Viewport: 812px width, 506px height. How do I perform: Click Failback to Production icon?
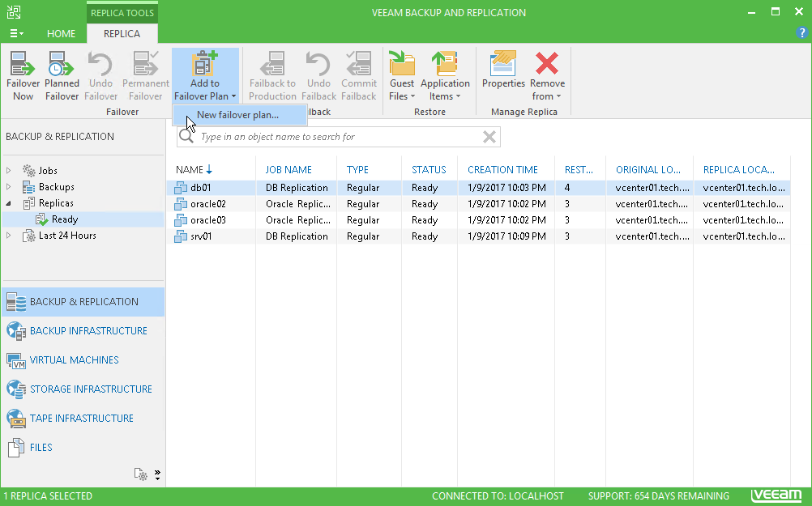click(x=272, y=64)
